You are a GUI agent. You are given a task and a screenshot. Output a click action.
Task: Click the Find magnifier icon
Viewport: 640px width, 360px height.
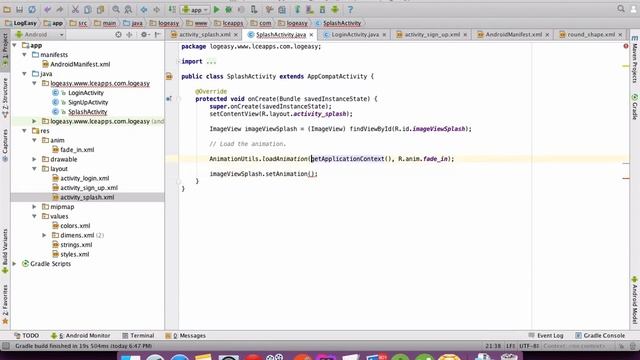[x=116, y=9]
